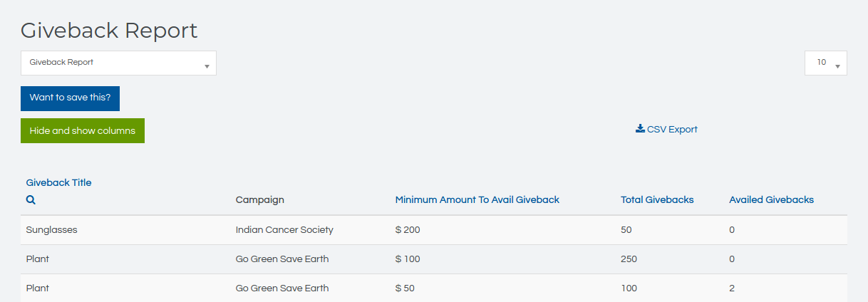Select the Sunglasses row title
Image resolution: width=868 pixels, height=302 pixels.
[51, 230]
